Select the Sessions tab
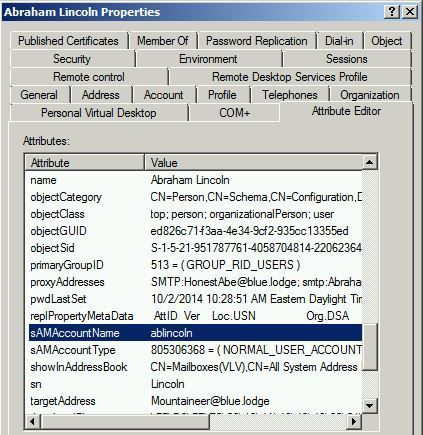423x435 pixels. [347, 59]
